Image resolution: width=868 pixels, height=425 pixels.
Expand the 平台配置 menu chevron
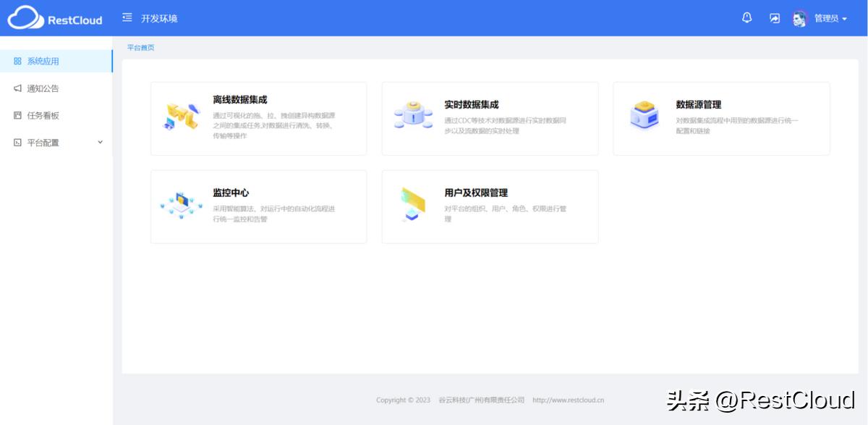[x=101, y=142]
